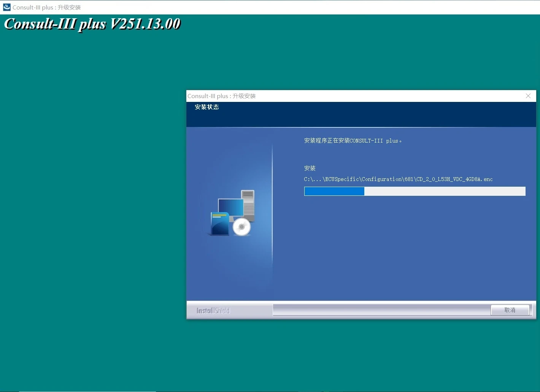Click the computer and disc installer graphic
This screenshot has height=392, width=540.
point(232,213)
